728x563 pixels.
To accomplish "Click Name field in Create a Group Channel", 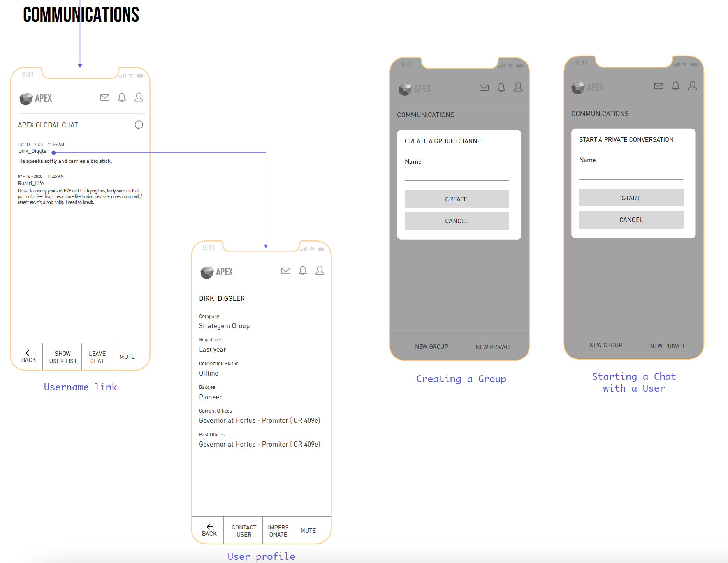I will click(x=457, y=173).
